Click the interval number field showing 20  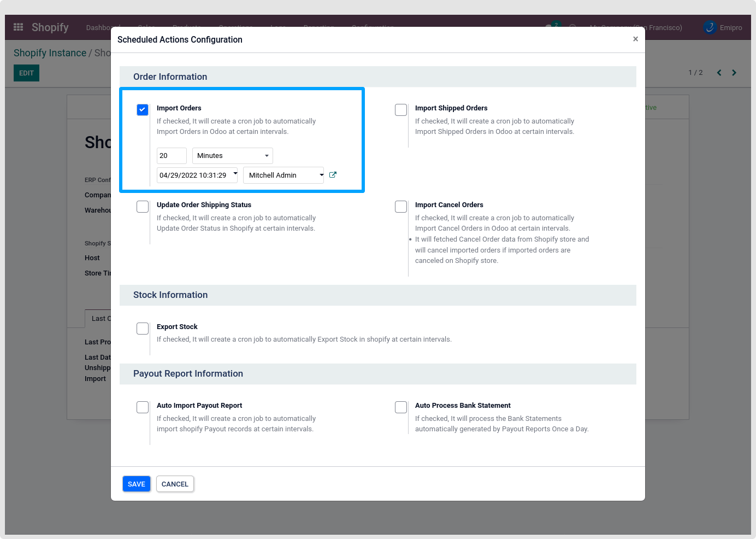[172, 156]
